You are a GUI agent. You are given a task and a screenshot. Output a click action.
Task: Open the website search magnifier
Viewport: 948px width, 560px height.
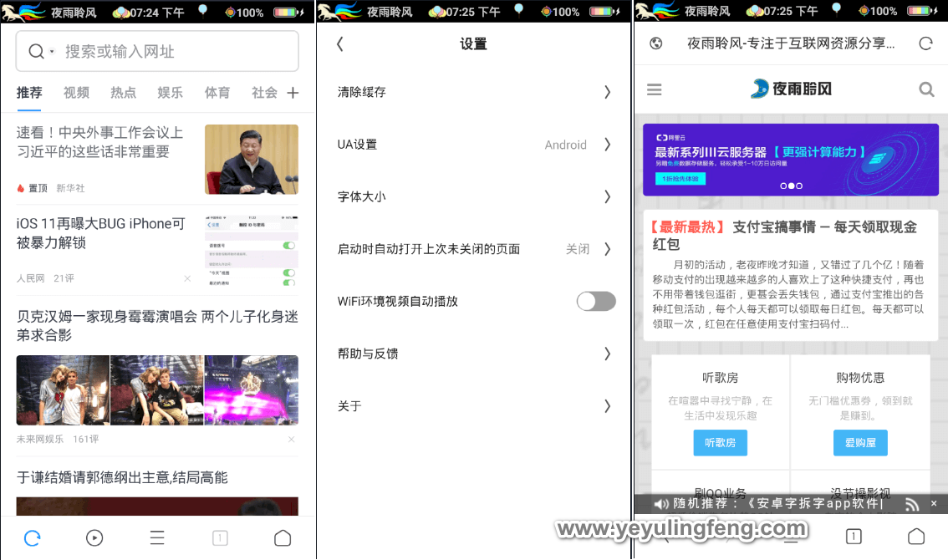tap(926, 89)
